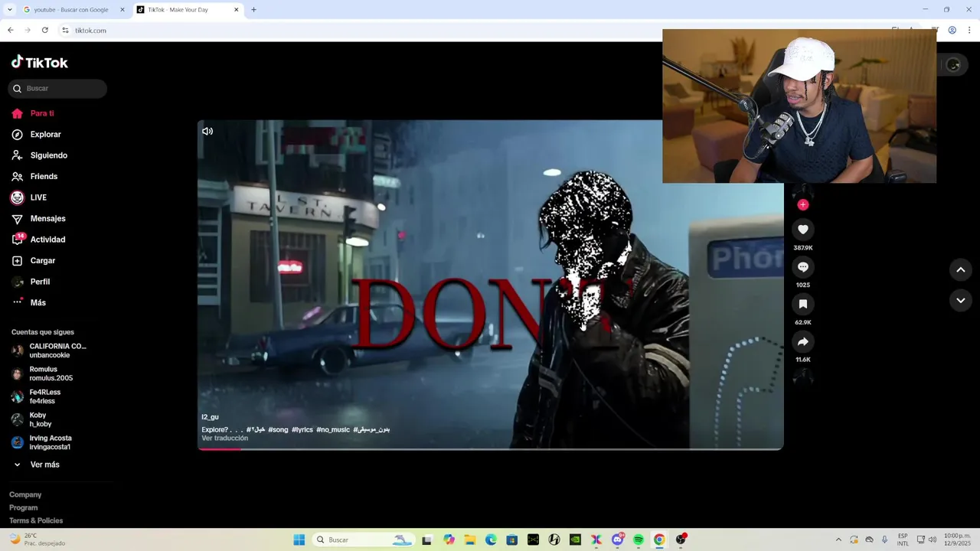Click the TikTok logo
This screenshot has height=551, width=980.
pos(40,62)
